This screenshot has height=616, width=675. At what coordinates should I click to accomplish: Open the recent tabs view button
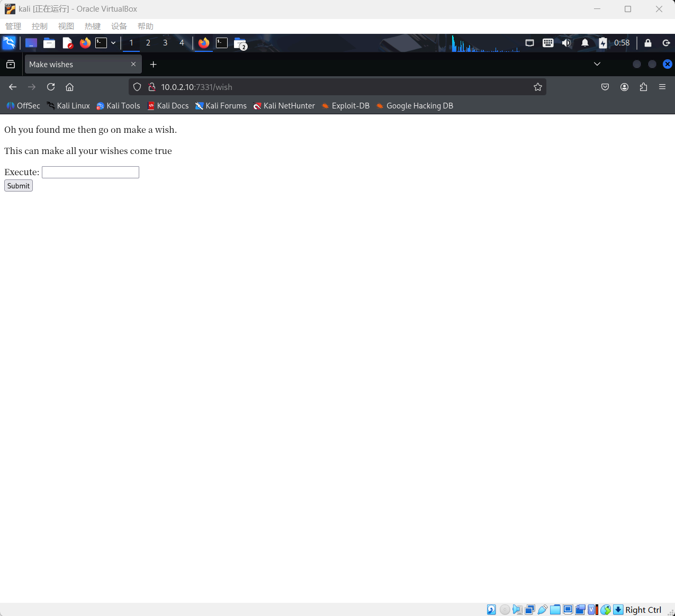point(11,64)
